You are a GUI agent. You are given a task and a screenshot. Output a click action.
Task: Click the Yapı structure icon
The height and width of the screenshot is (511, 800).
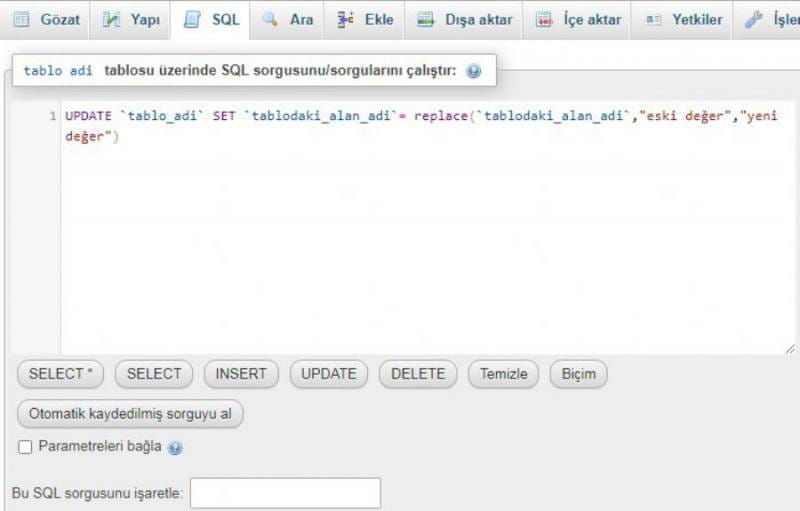coord(111,19)
